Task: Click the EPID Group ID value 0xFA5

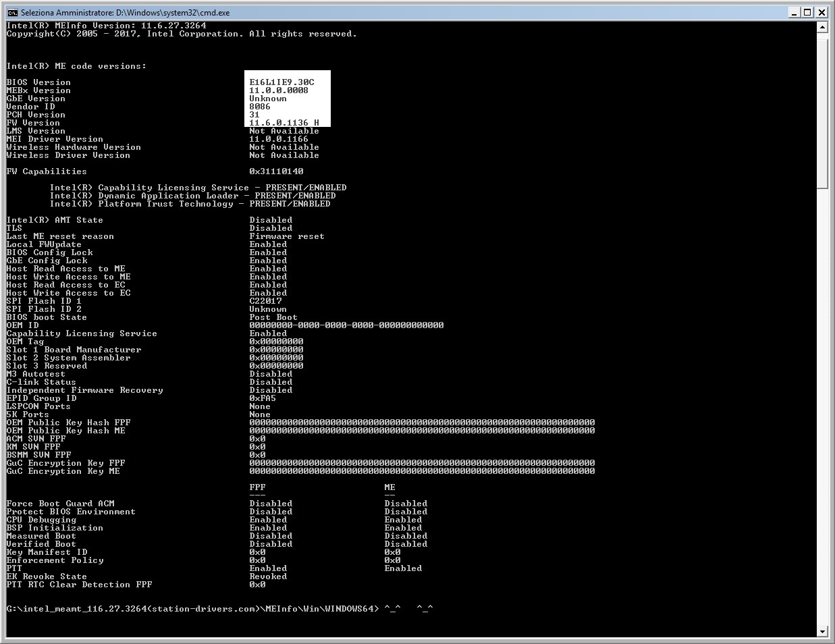Action: (x=263, y=398)
